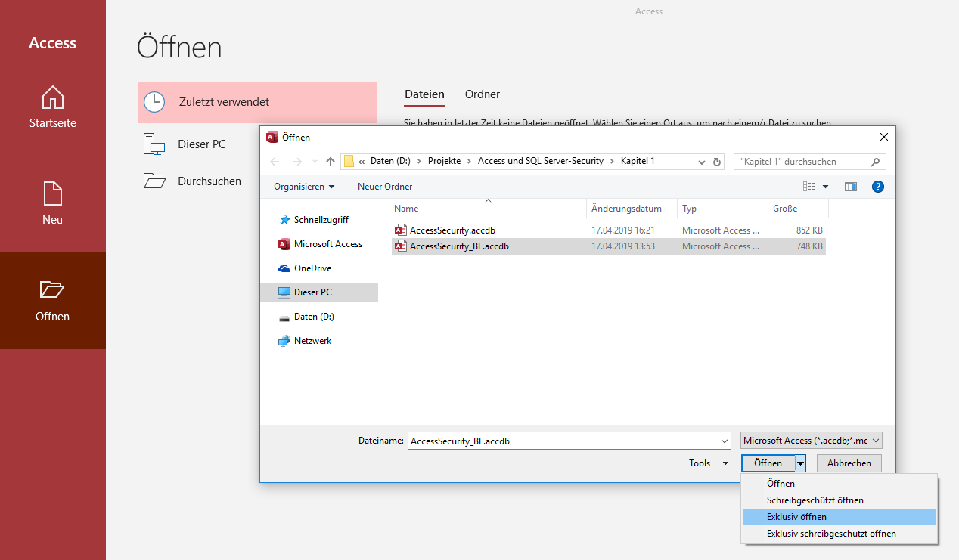The height and width of the screenshot is (560, 959).
Task: Choose Schreibgeschützt öffnen menu entry
Action: [815, 500]
